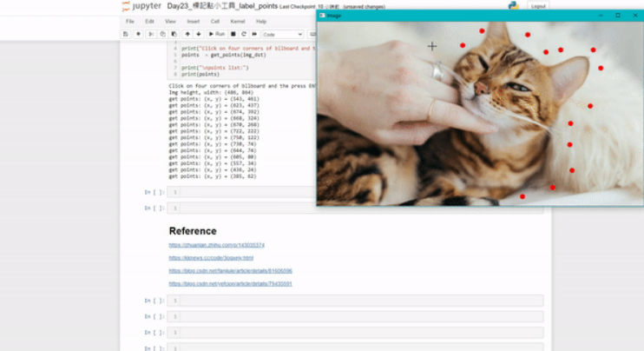Open the Kernel menu in Jupyter

(x=238, y=22)
